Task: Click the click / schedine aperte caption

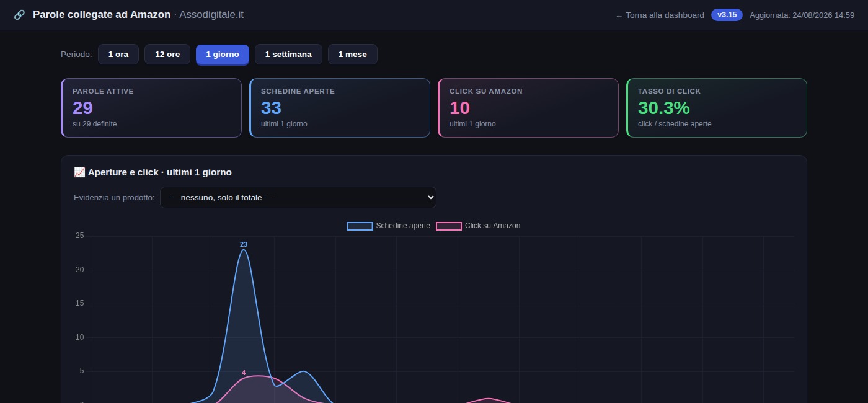Action: [x=675, y=124]
